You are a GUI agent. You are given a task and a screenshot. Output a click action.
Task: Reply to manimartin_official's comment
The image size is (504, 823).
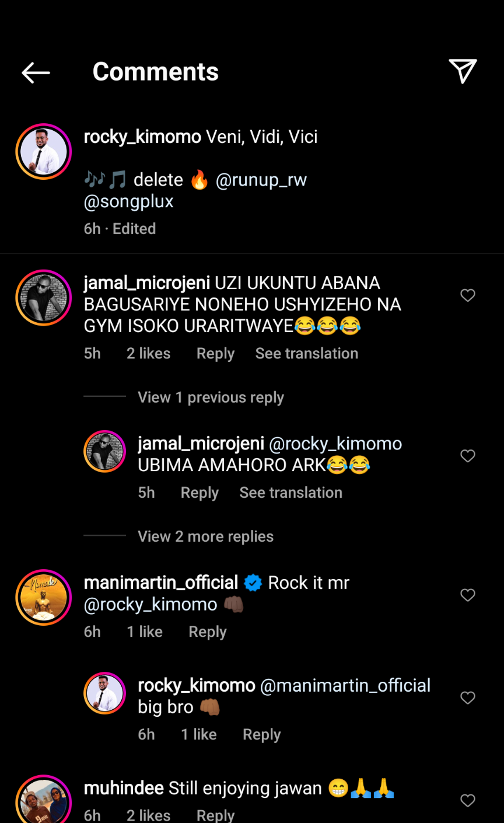(x=207, y=632)
